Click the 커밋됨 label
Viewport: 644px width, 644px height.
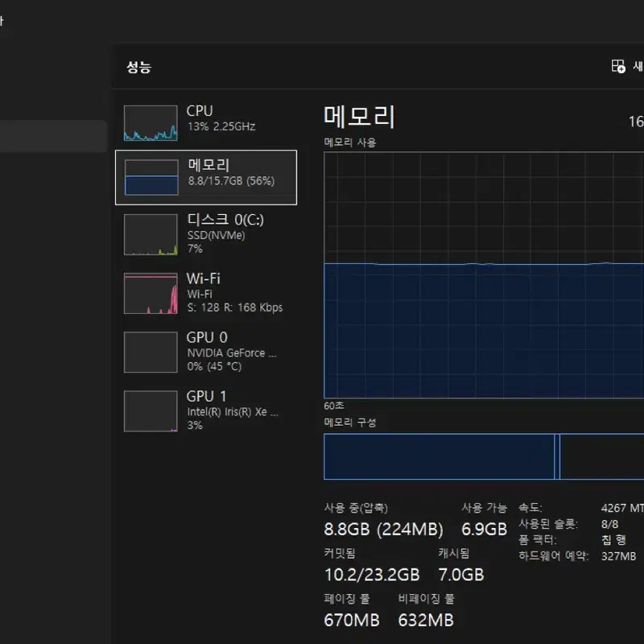(340, 553)
